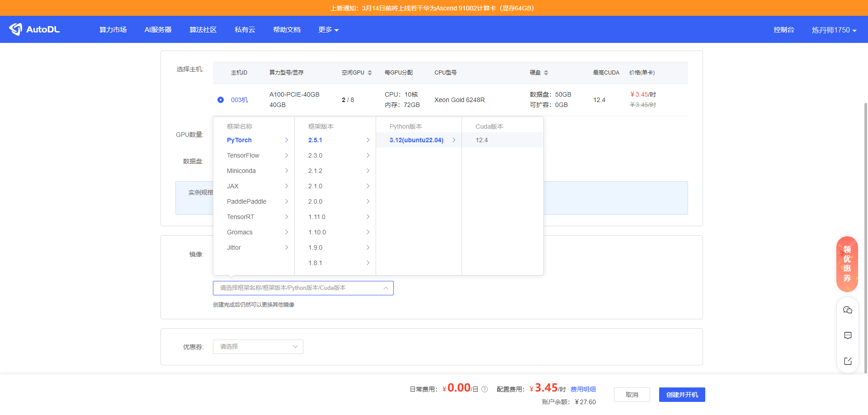
Task: Open the coupon 请选择 dropdown
Action: click(x=258, y=347)
